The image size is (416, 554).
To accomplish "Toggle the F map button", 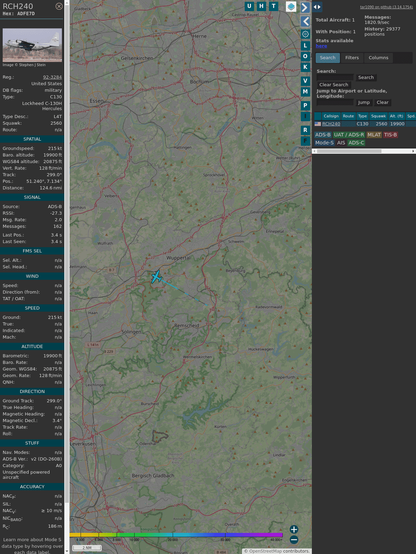I will (x=305, y=141).
